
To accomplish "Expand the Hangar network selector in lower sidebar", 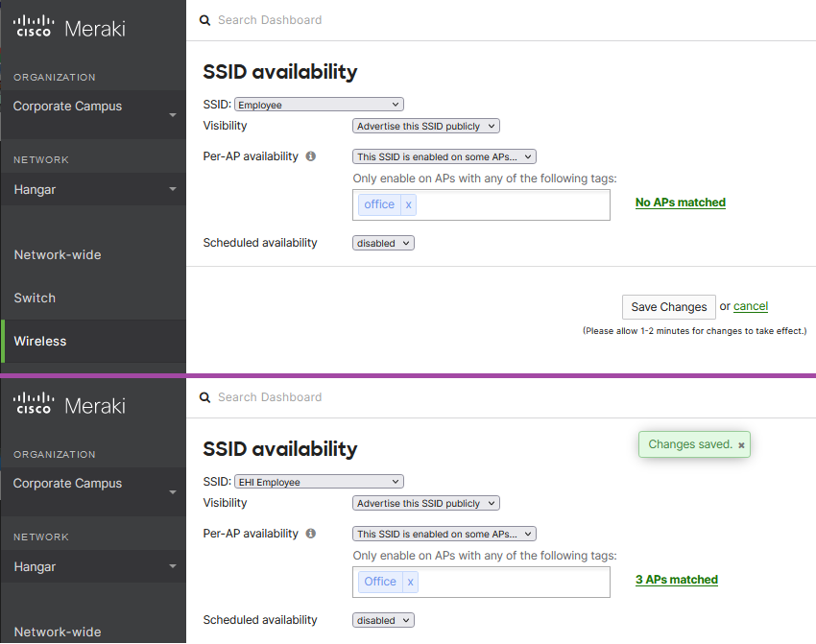I will click(92, 567).
